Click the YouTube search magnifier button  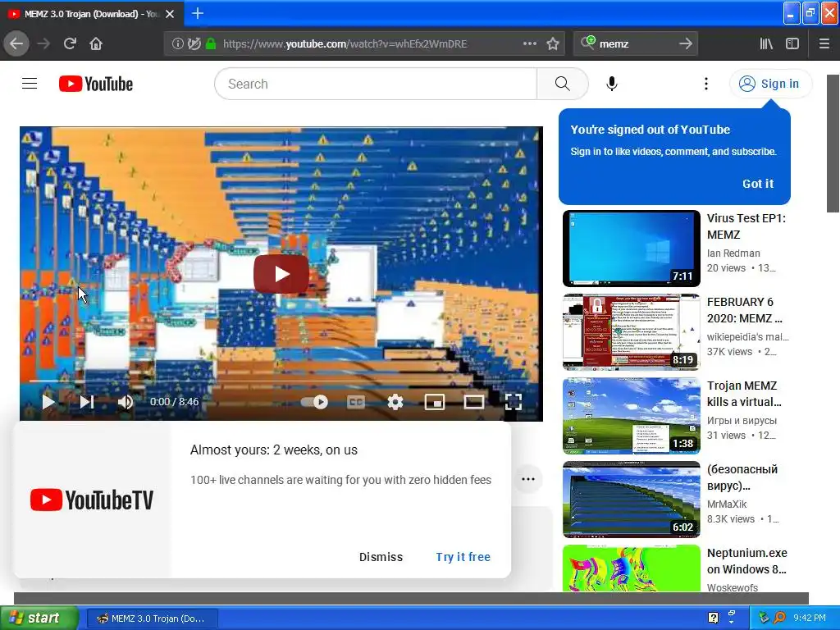click(563, 84)
